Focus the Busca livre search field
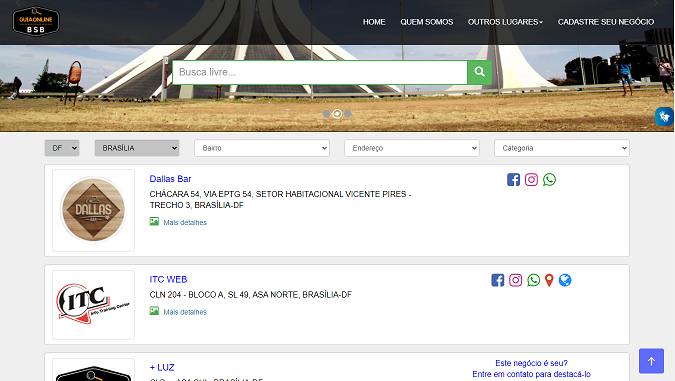This screenshot has width=675, height=381. click(x=320, y=72)
